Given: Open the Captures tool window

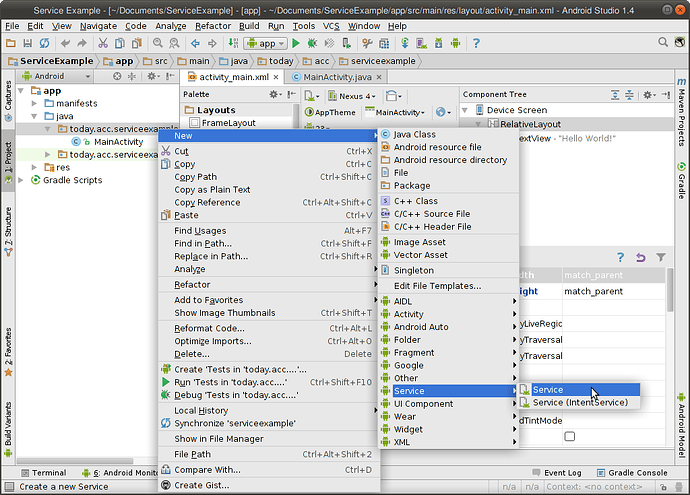Looking at the screenshot, I should click(x=8, y=95).
